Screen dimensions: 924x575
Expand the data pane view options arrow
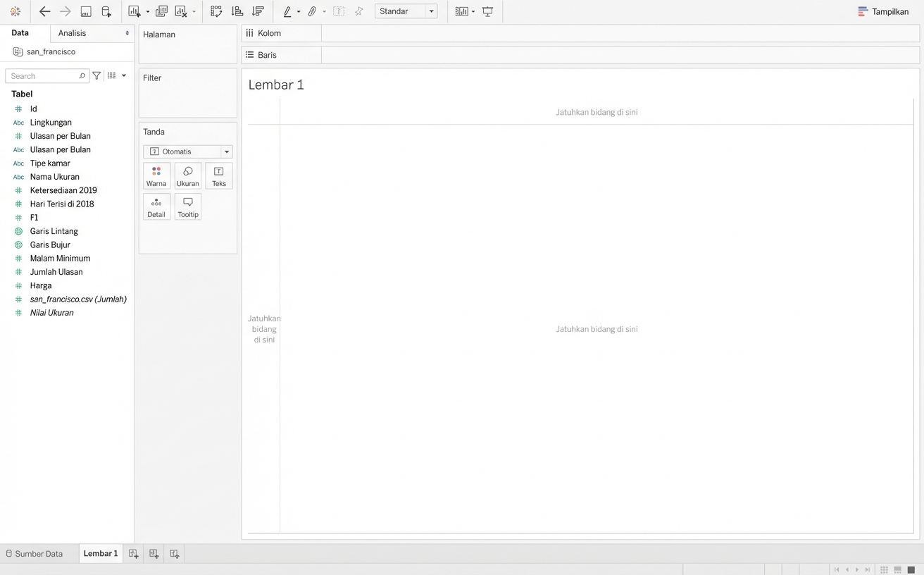[124, 75]
